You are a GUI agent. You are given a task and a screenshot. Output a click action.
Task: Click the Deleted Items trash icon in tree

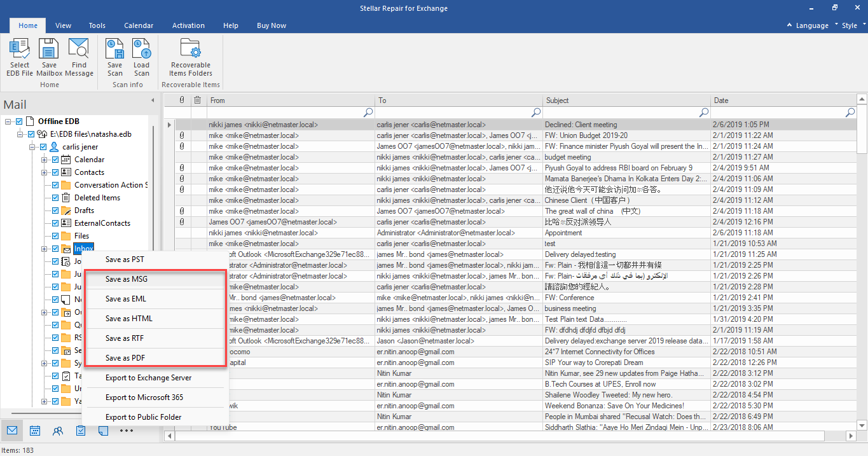[x=66, y=198]
